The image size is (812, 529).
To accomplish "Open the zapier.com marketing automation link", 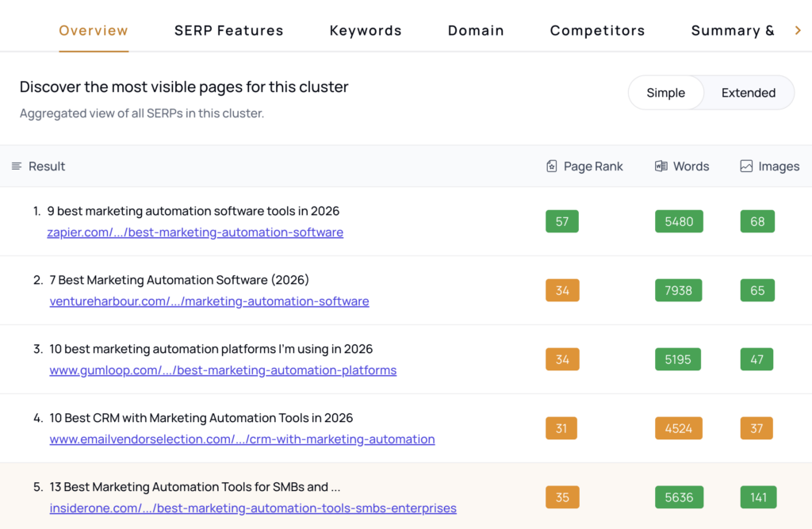I will point(195,232).
